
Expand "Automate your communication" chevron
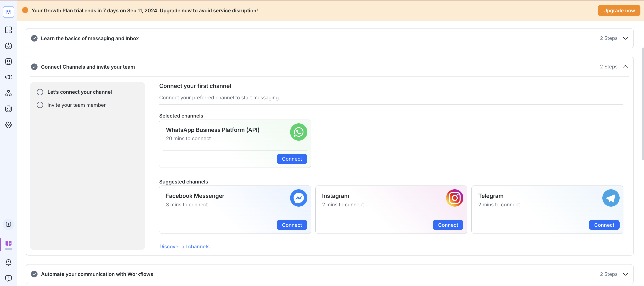(x=625, y=274)
